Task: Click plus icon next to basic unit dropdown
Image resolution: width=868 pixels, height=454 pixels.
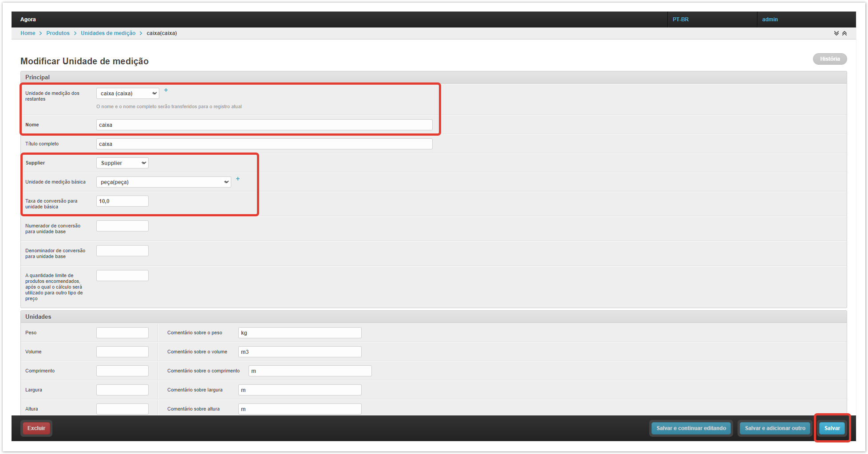Action: click(238, 179)
